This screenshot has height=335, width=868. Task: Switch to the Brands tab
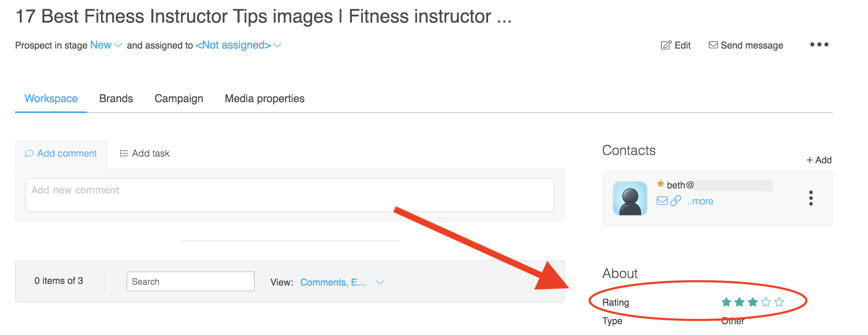(116, 98)
